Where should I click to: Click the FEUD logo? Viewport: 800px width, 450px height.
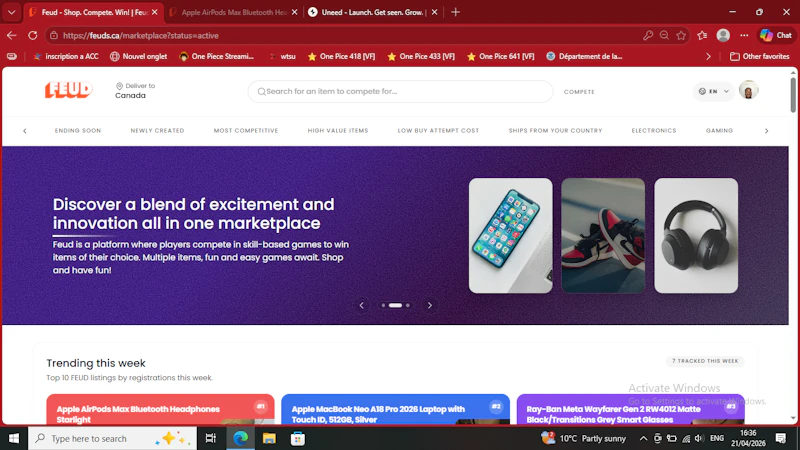coord(68,90)
